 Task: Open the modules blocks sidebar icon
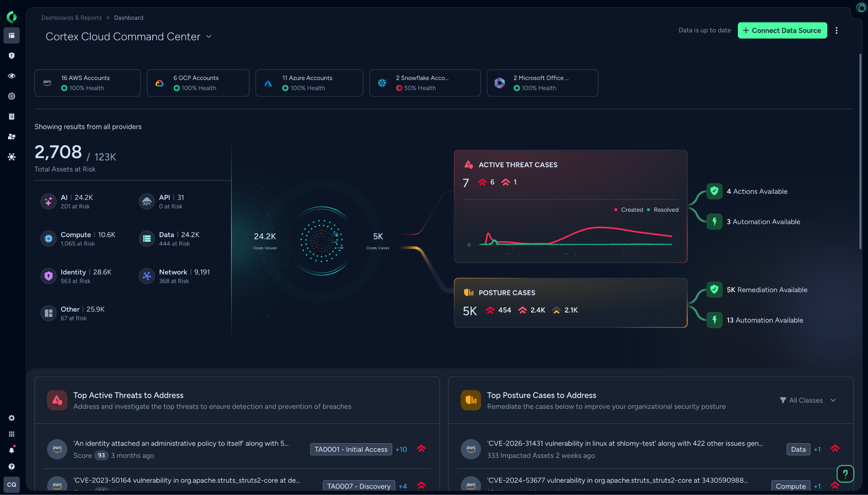[11, 137]
